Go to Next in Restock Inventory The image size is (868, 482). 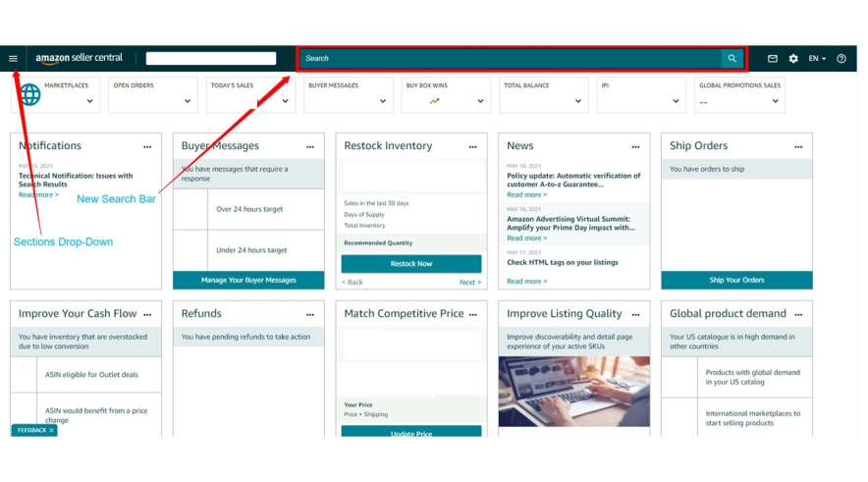(x=470, y=283)
